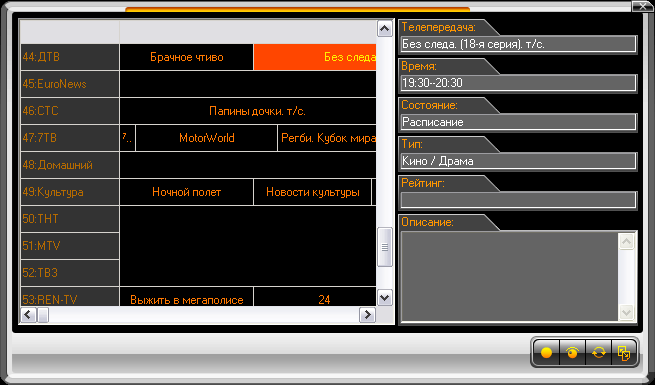Select channel 48:Домашний row header
The image size is (655, 385).
coord(70,165)
